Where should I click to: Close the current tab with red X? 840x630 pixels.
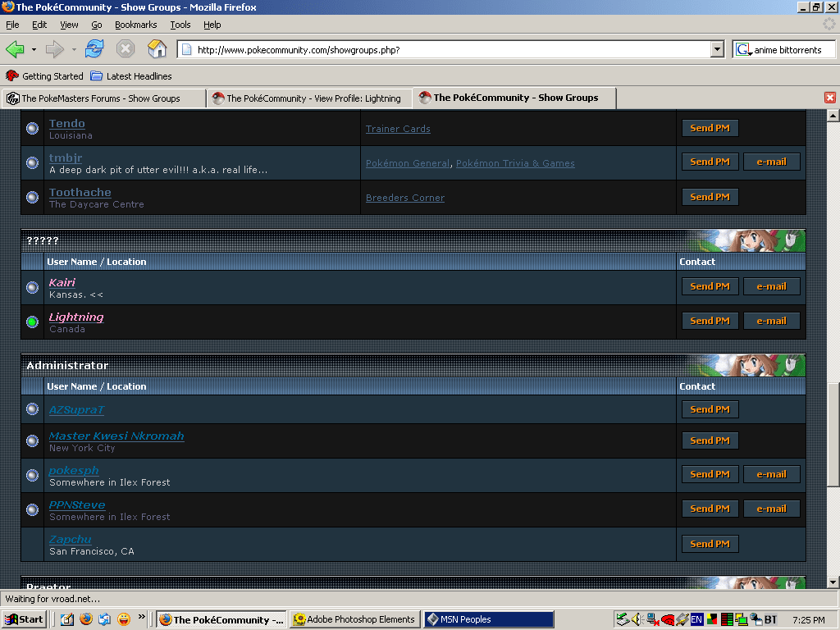point(830,98)
